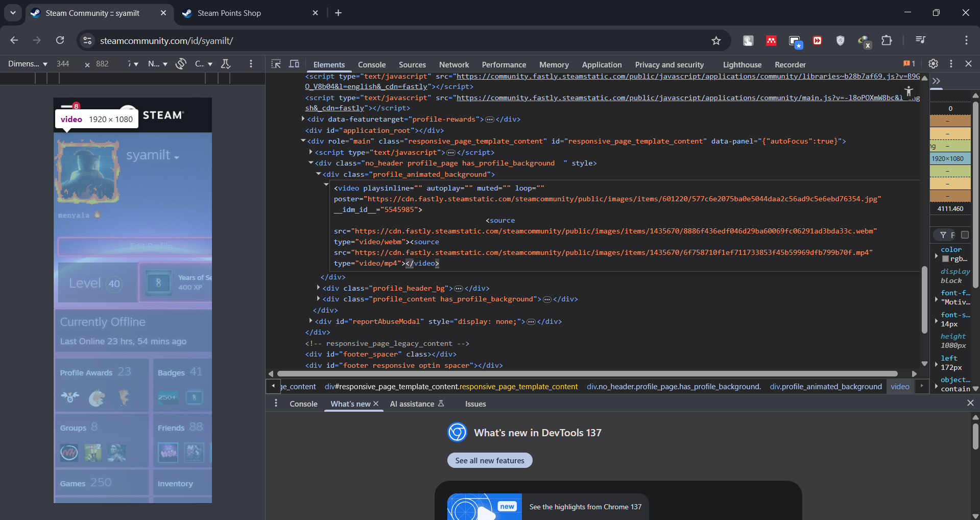Image resolution: width=980 pixels, height=520 pixels.
Task: Reload the Steam profile page
Action: (60, 40)
